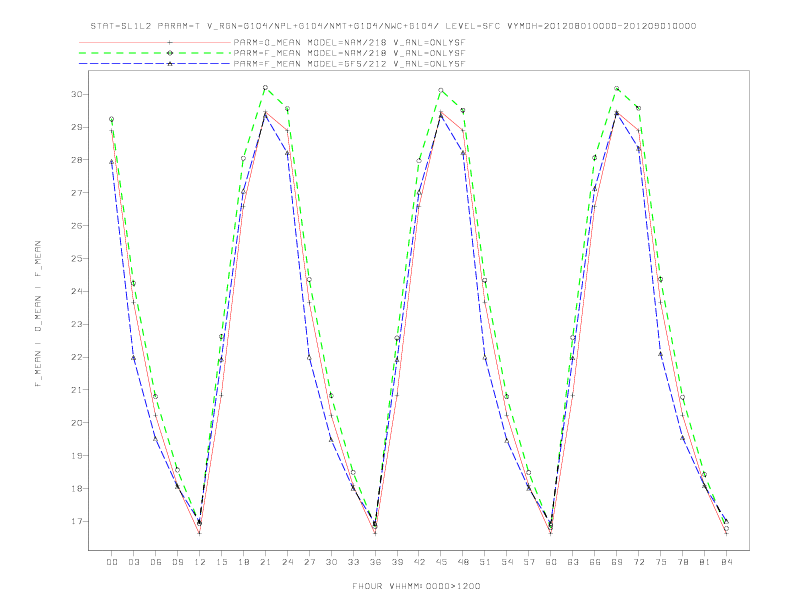The width and height of the screenshot is (792, 612).
Task: Click x-axis tick label 12
Action: pyautogui.click(x=200, y=562)
